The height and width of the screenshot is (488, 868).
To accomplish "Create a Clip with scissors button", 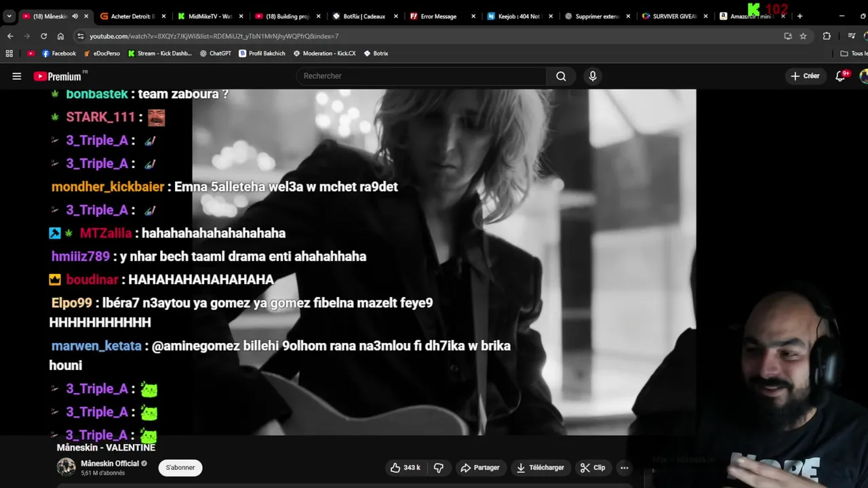I will (593, 468).
